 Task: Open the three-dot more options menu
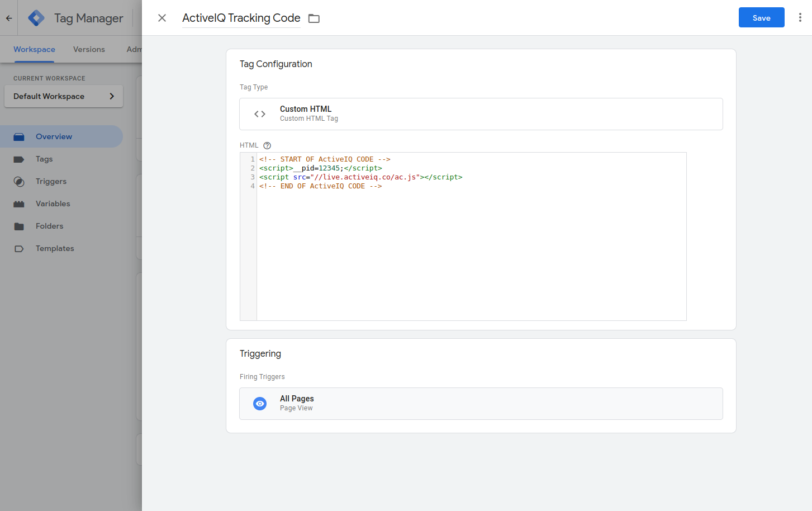pyautogui.click(x=800, y=17)
